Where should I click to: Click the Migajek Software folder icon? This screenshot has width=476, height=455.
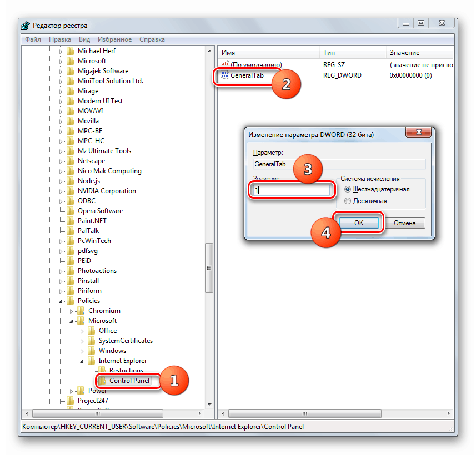[x=71, y=71]
